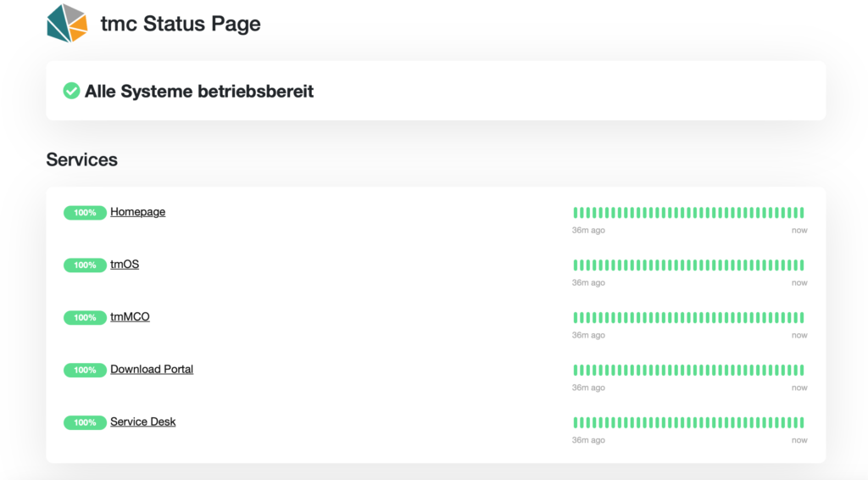Open the tmMCO service link
The height and width of the screenshot is (480, 868).
[130, 317]
